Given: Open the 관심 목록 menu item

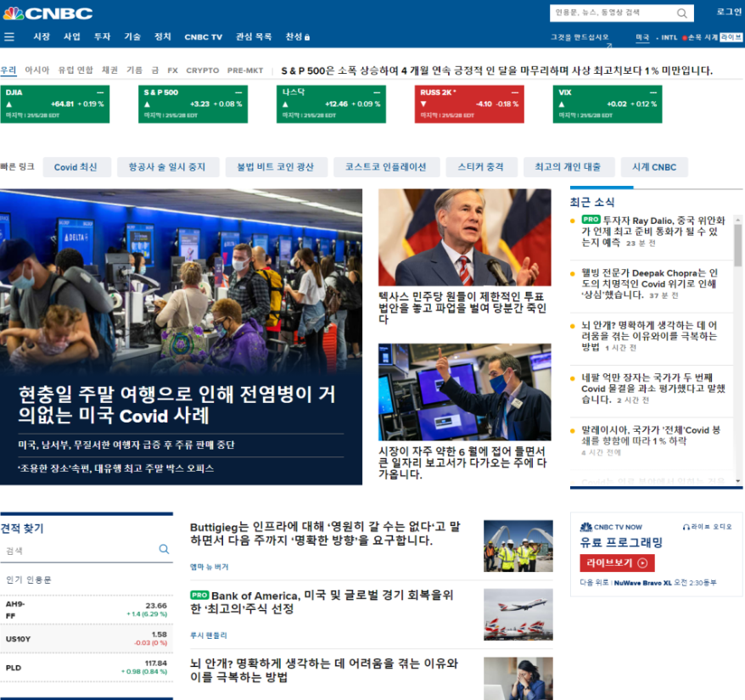Looking at the screenshot, I should click(254, 36).
